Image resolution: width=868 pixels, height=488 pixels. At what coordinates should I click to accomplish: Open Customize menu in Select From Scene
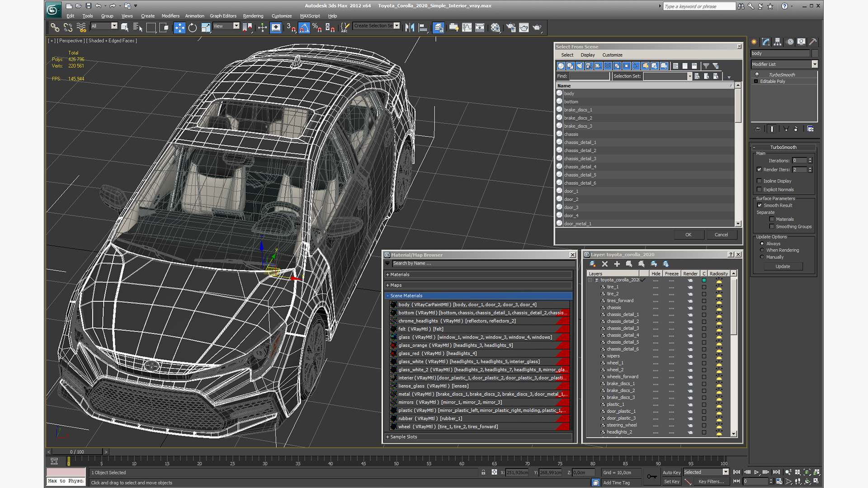(612, 55)
